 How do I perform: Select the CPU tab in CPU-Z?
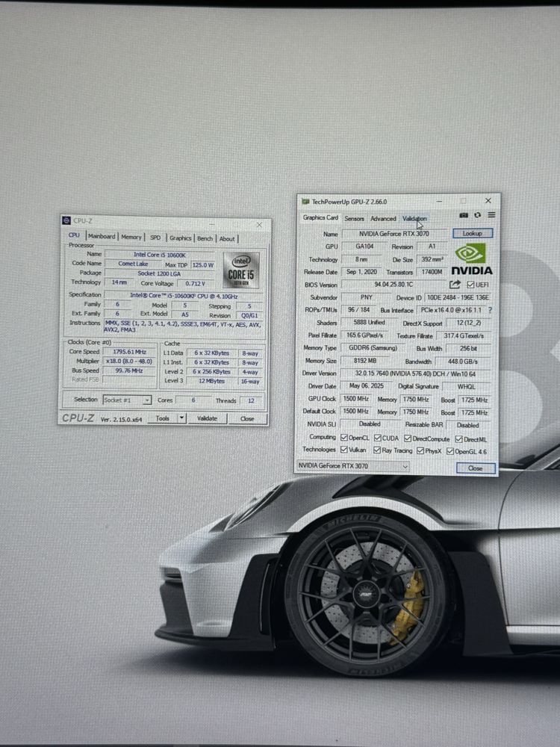click(x=74, y=235)
